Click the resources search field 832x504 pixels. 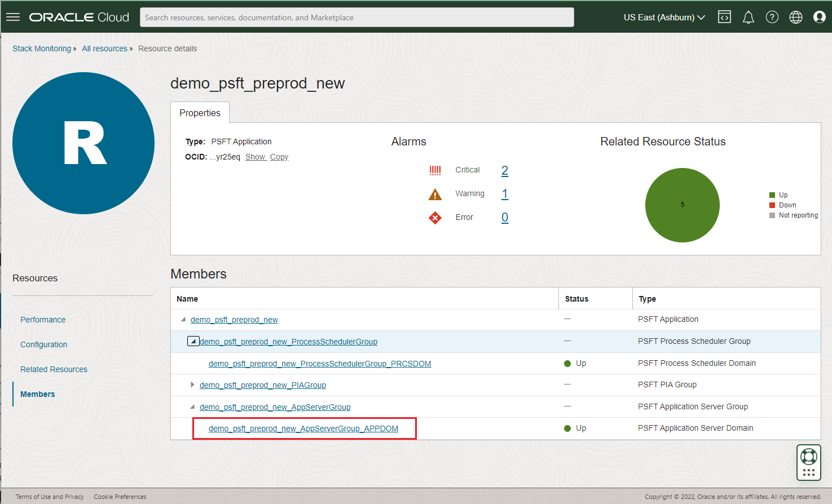click(356, 17)
